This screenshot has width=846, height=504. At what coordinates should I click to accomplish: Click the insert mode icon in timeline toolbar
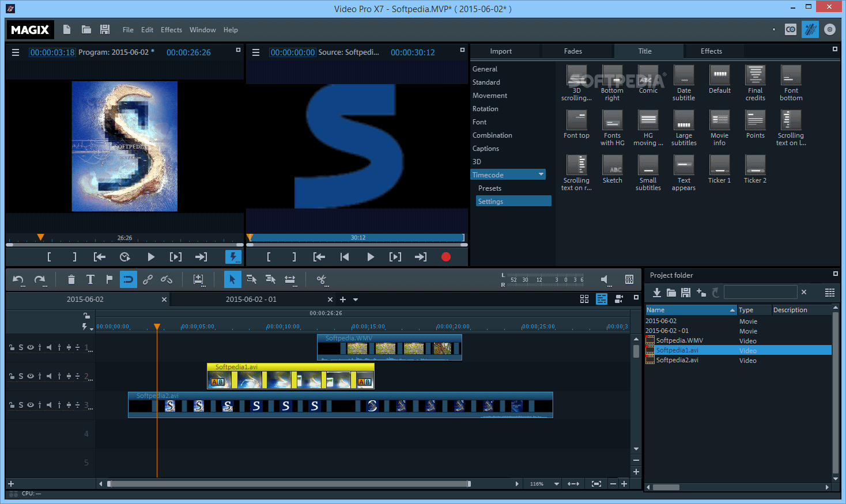(x=198, y=280)
